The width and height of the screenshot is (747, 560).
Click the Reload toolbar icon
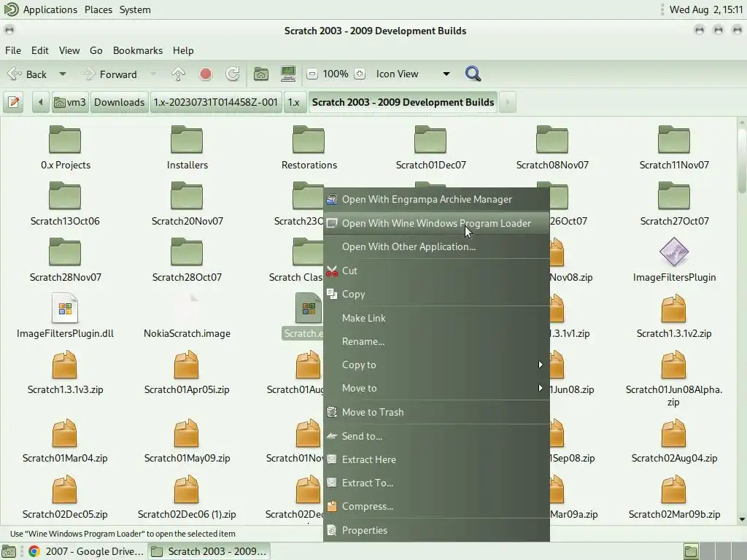point(233,74)
